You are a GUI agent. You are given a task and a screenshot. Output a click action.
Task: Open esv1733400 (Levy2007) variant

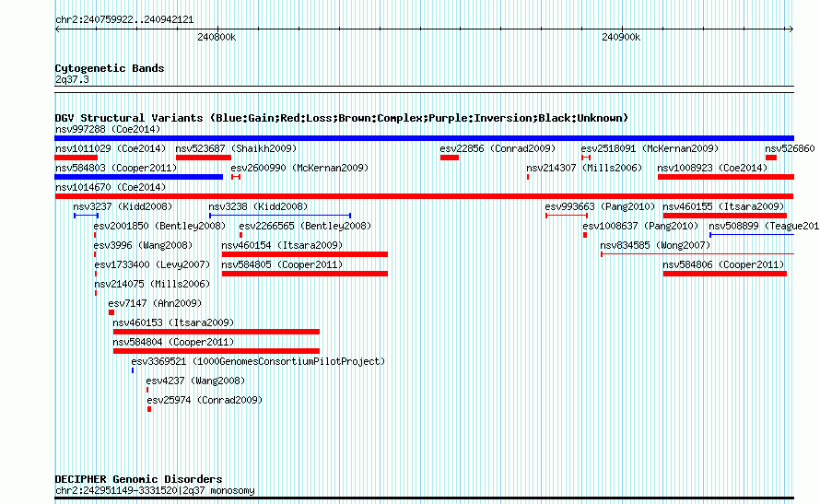(152, 265)
